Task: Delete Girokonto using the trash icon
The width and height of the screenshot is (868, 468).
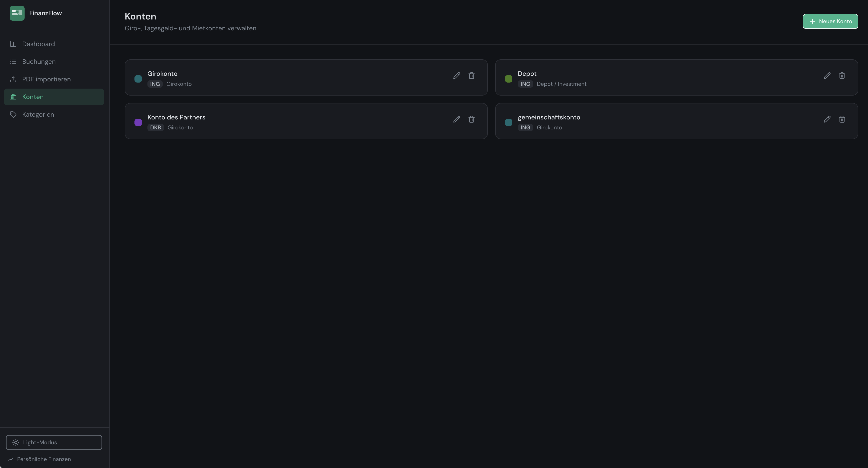Action: pos(471,76)
